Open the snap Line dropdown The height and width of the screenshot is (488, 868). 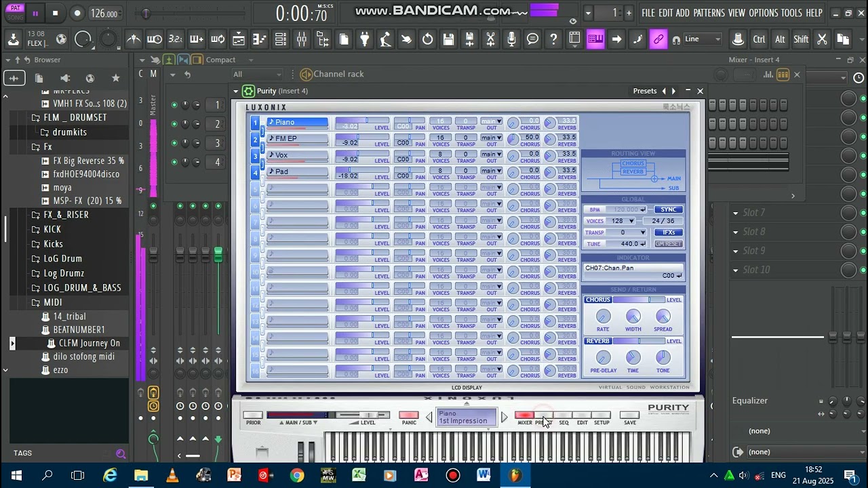tap(703, 39)
